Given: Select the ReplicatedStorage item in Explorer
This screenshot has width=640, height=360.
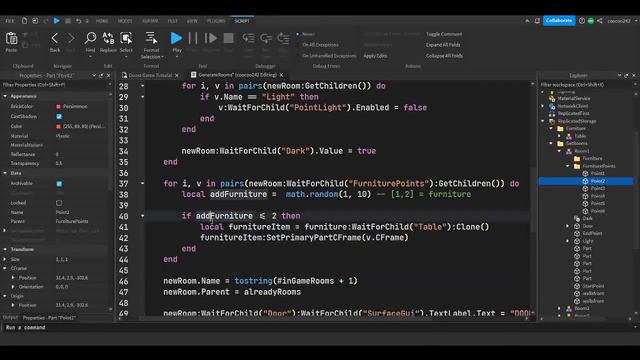Looking at the screenshot, I should (576, 121).
